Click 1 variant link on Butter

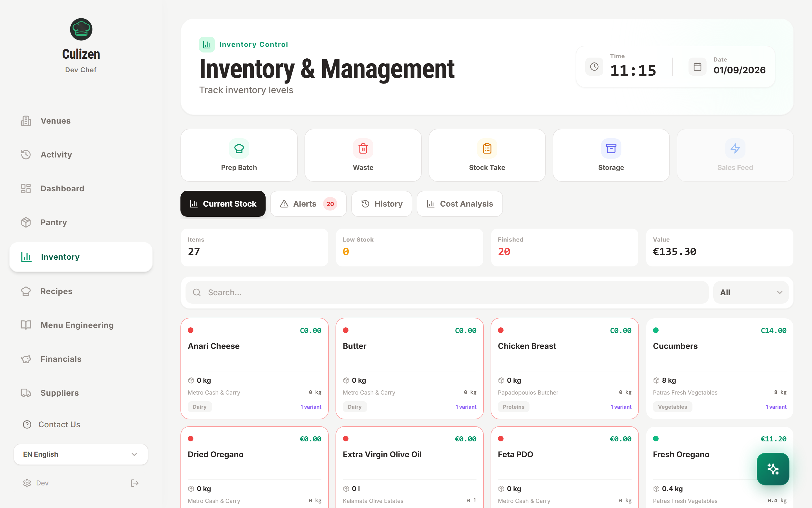pos(466,407)
